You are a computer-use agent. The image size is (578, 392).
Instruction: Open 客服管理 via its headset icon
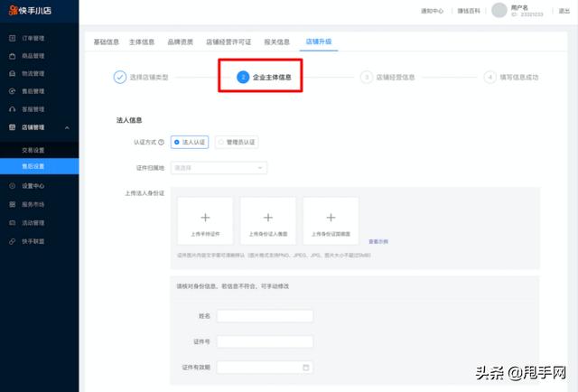pos(12,109)
